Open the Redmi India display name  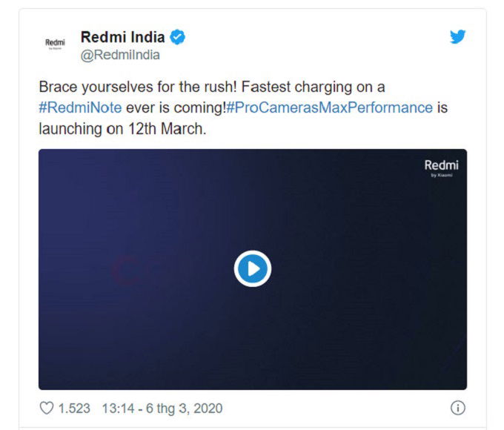click(123, 37)
